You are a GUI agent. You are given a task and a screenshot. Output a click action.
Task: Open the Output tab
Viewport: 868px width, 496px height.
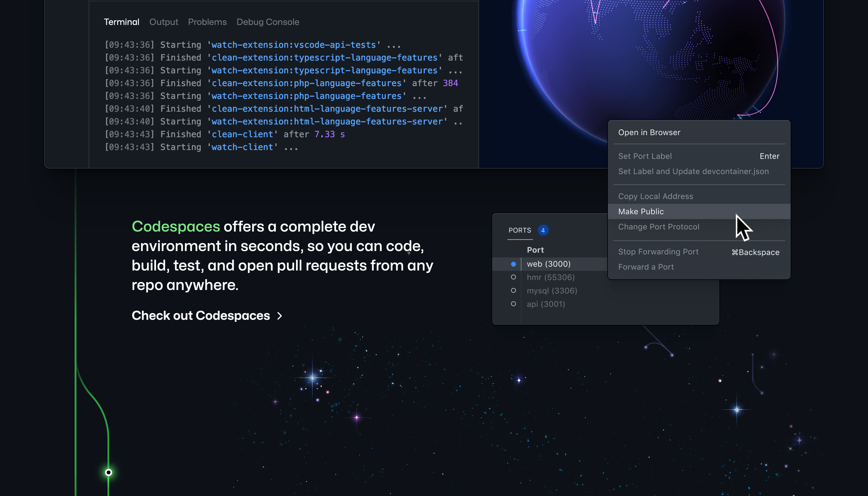164,22
